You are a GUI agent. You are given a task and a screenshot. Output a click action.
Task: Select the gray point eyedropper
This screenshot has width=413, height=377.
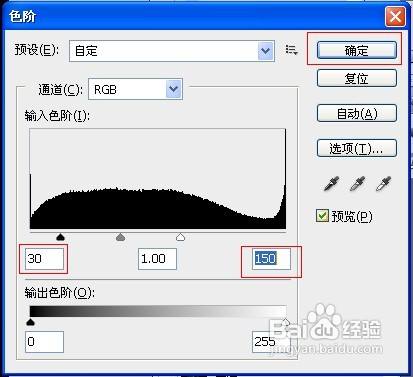tap(357, 184)
